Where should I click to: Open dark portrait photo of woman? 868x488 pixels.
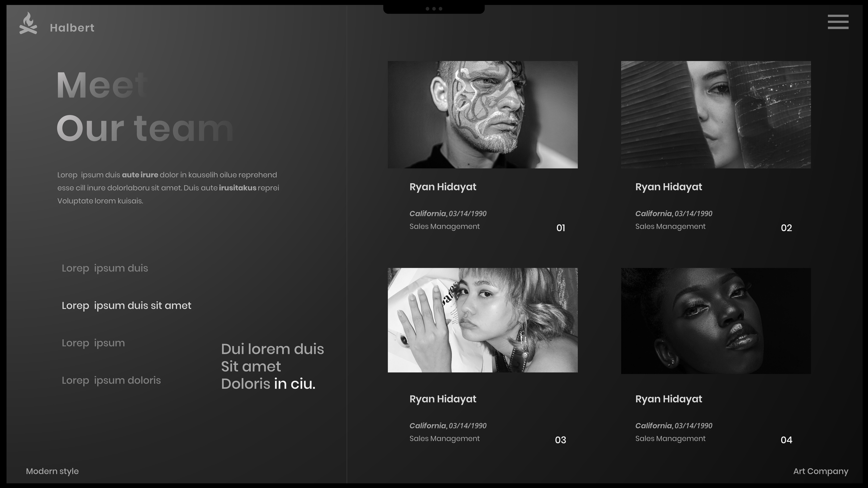point(716,321)
